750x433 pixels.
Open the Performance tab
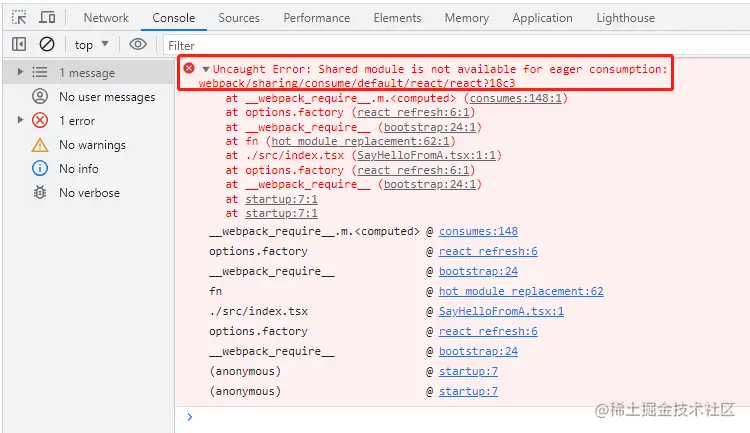click(x=317, y=18)
